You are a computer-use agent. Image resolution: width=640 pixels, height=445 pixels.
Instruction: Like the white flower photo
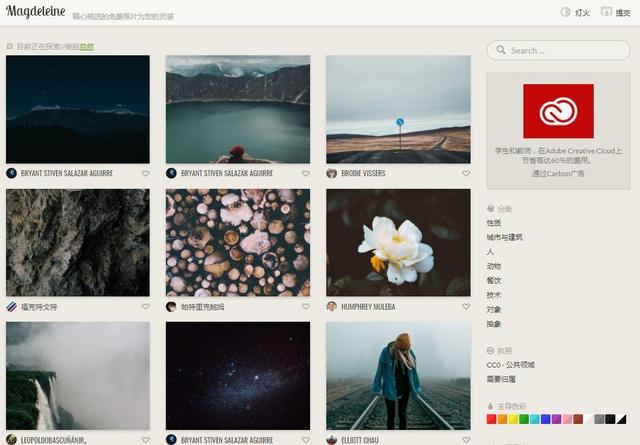[466, 307]
